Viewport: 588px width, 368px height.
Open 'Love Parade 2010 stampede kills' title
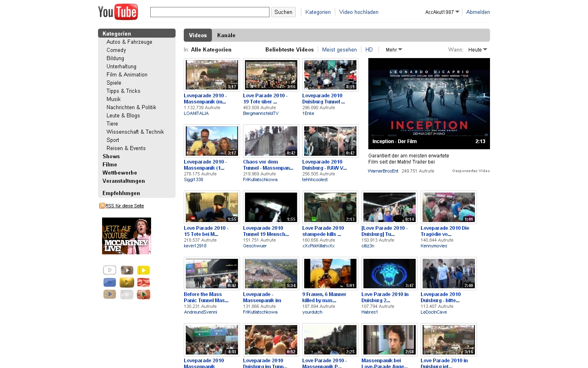[323, 231]
